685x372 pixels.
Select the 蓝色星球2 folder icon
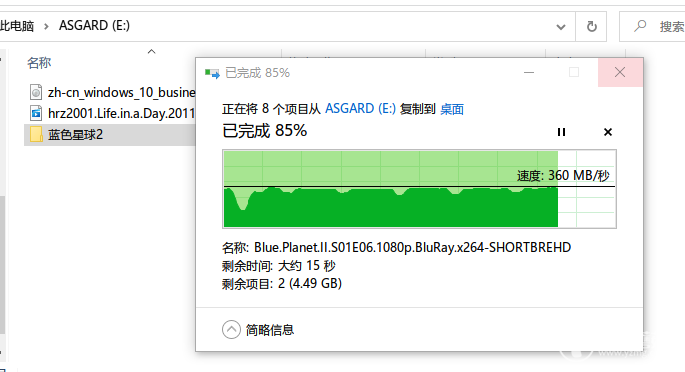click(36, 134)
